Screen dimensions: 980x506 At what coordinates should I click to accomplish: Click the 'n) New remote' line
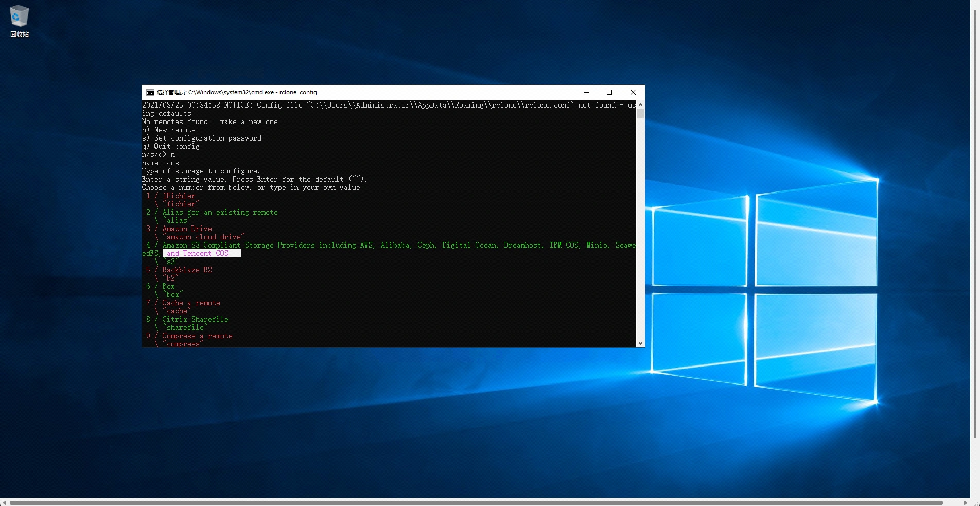pyautogui.click(x=169, y=130)
